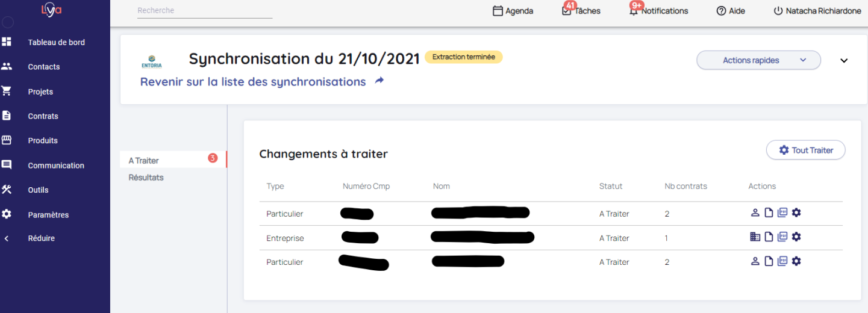
Task: Go to Tableau de bord
Action: 56,43
